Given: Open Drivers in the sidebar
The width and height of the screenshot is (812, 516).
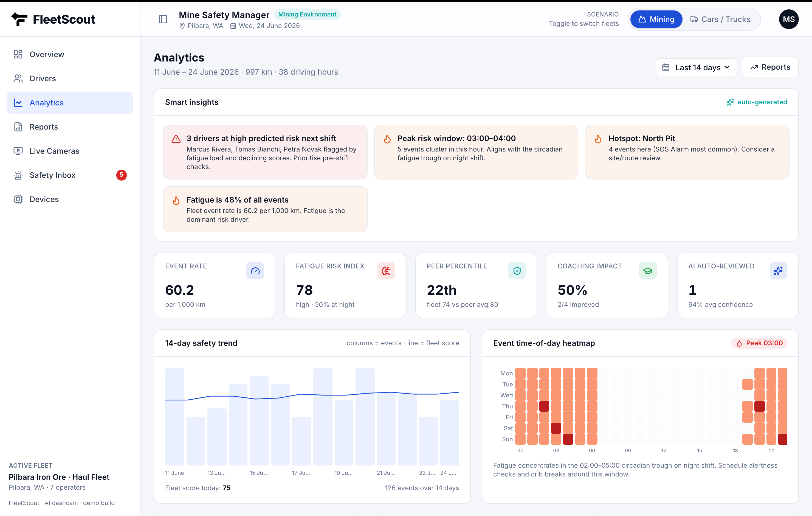Looking at the screenshot, I should (x=70, y=78).
